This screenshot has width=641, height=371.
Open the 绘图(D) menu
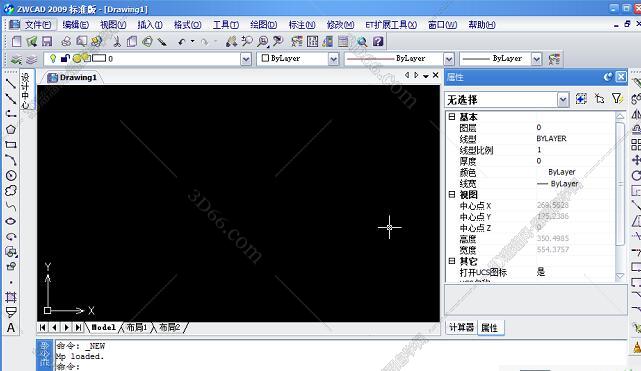264,25
